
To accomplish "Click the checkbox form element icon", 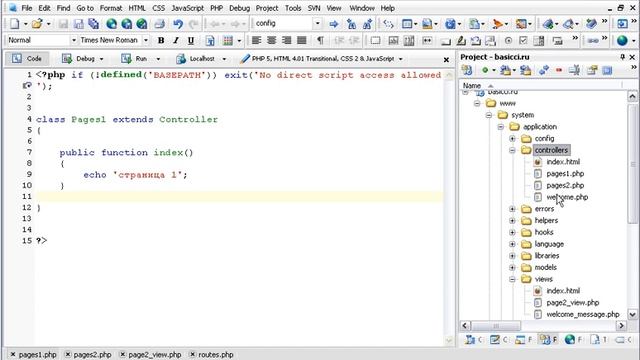I will click(523, 40).
